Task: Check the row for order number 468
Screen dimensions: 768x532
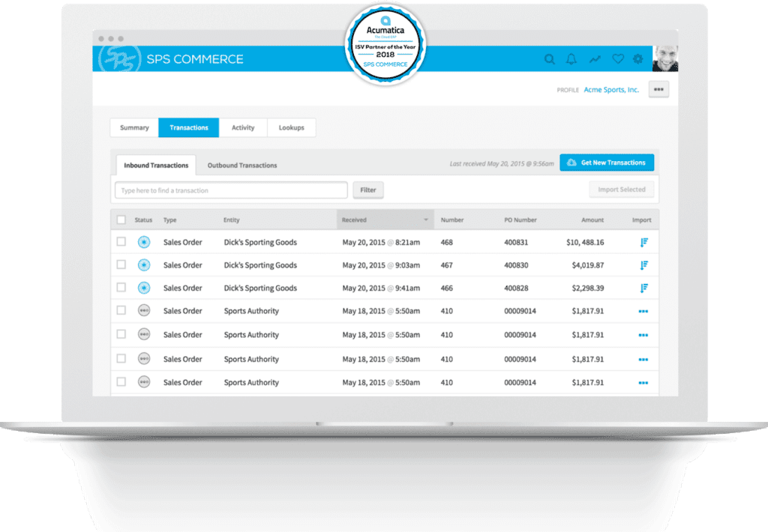Action: [121, 242]
